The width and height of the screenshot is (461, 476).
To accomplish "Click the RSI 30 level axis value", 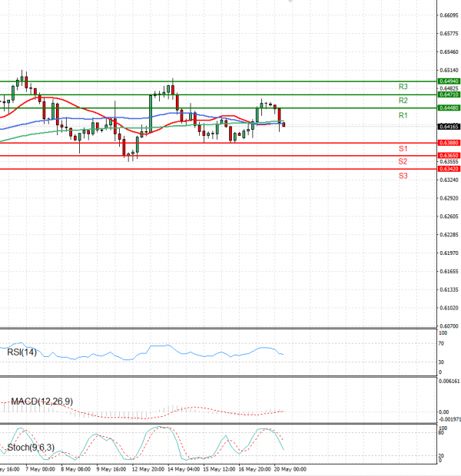I will tap(441, 362).
